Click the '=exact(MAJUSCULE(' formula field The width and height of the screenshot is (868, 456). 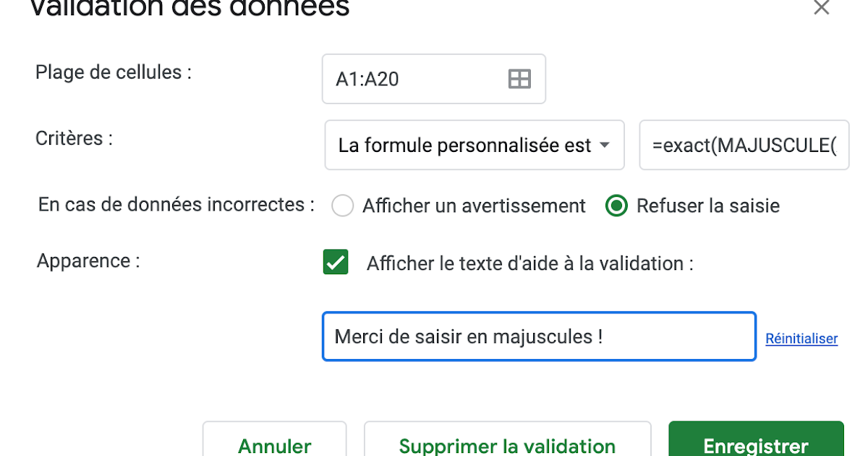click(744, 145)
